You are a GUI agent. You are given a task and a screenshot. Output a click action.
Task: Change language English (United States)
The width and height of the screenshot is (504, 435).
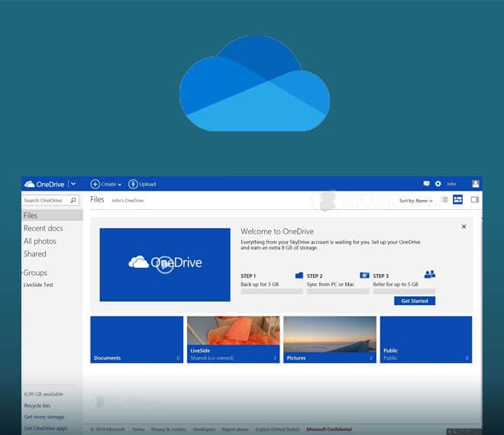click(x=277, y=429)
